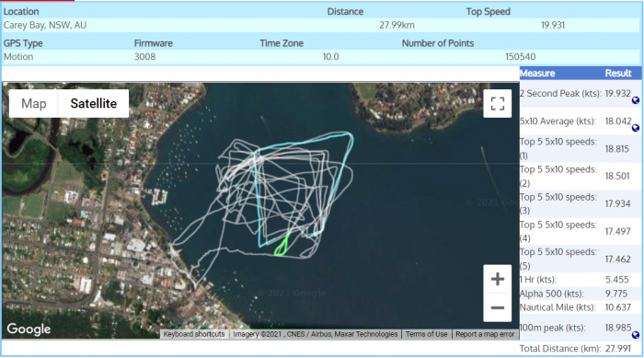Switch to the Map view tab
644x358 pixels.
pyautogui.click(x=34, y=104)
